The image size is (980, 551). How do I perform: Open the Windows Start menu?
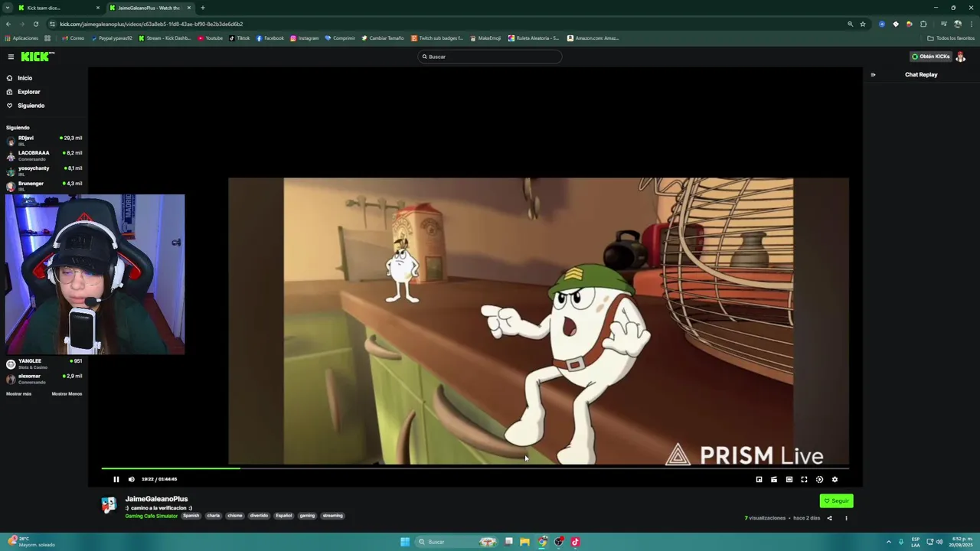[x=405, y=542]
